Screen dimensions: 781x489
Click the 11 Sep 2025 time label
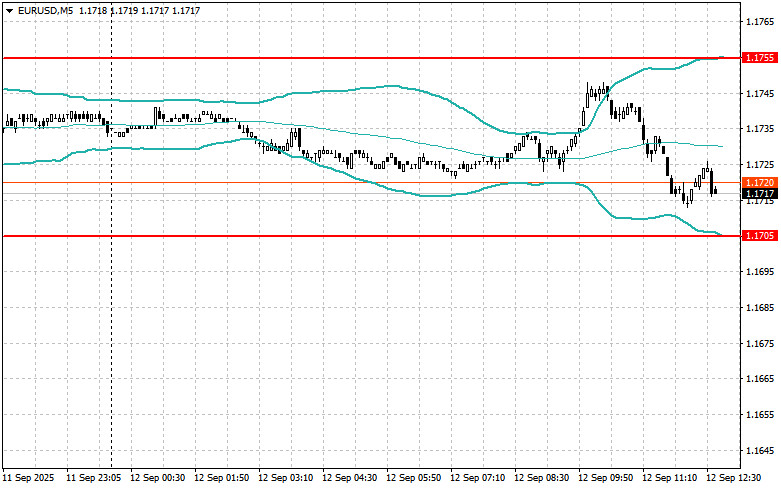(x=28, y=478)
